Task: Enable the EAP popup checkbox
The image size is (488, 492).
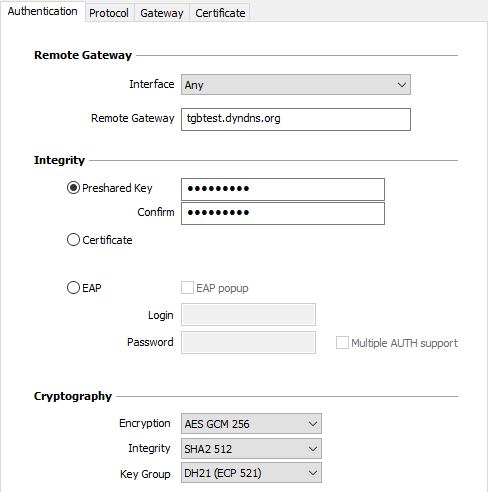Action: [x=187, y=288]
